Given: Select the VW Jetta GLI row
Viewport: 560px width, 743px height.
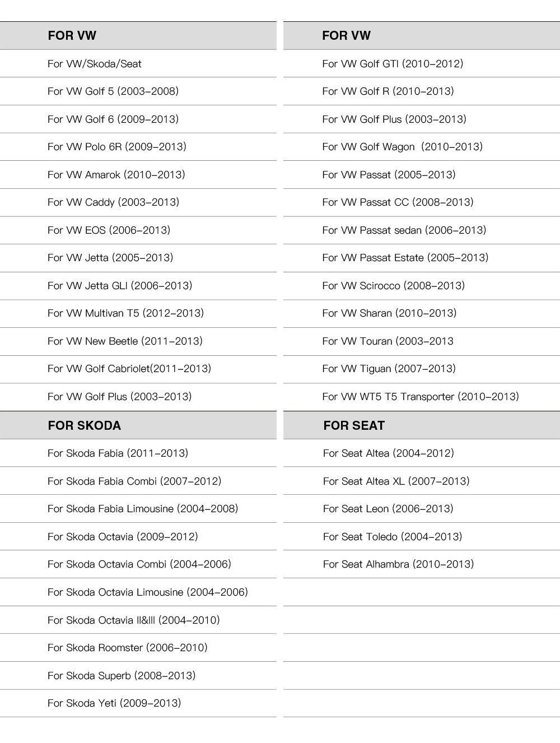Looking at the screenshot, I should 120,286.
